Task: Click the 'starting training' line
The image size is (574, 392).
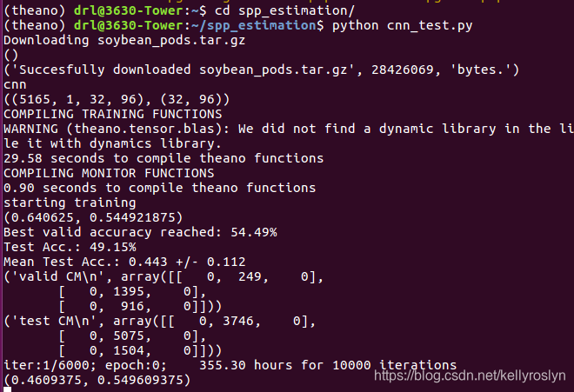Action: (70, 203)
